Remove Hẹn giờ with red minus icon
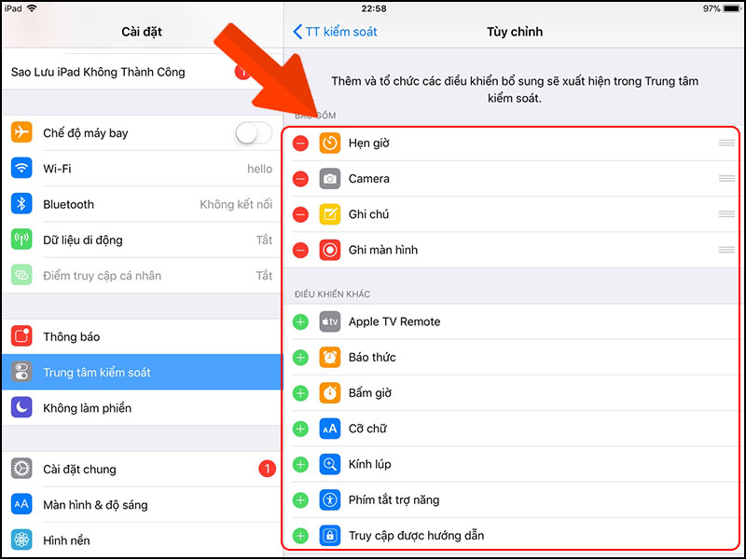The height and width of the screenshot is (560, 746). (x=300, y=143)
